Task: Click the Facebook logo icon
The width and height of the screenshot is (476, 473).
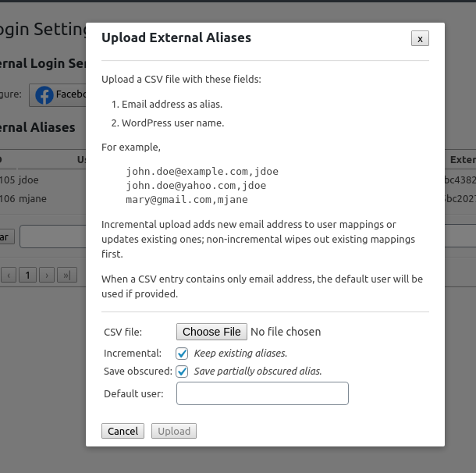Action: [44, 95]
